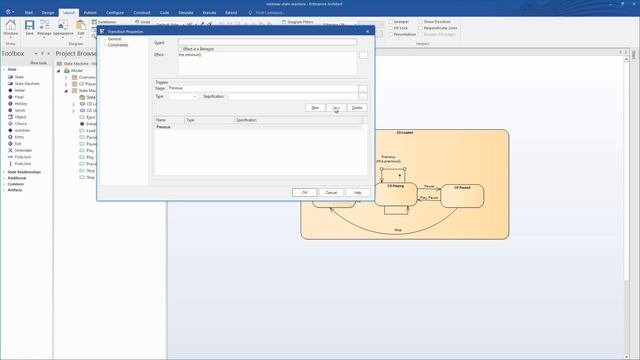
Task: Select the Terminate toolbox element
Action: tap(20, 150)
